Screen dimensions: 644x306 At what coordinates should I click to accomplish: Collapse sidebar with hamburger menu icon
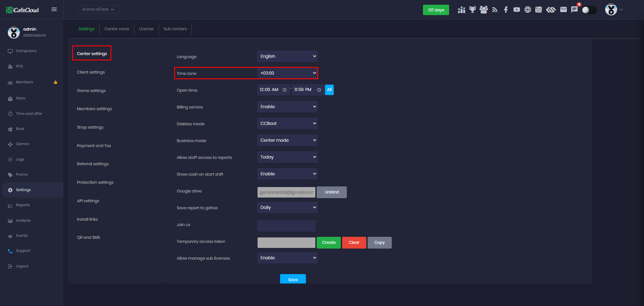54,9
